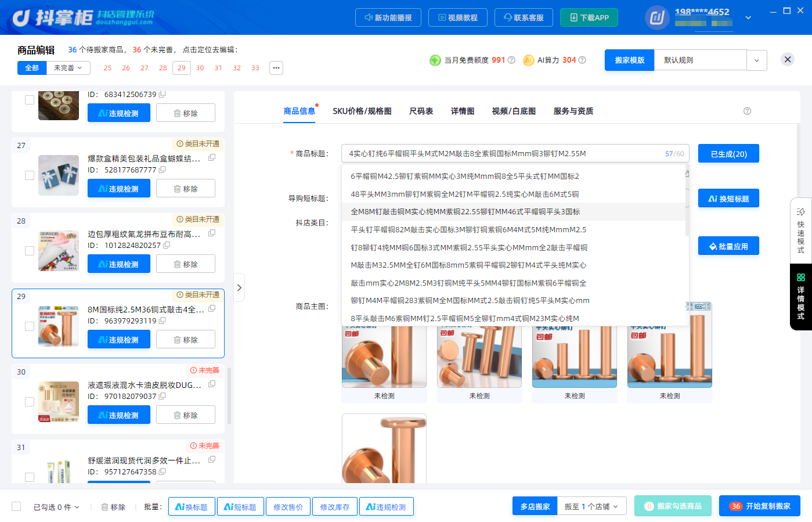Open the 详情图 tab
Image resolution: width=812 pixels, height=522 pixels.
click(463, 111)
